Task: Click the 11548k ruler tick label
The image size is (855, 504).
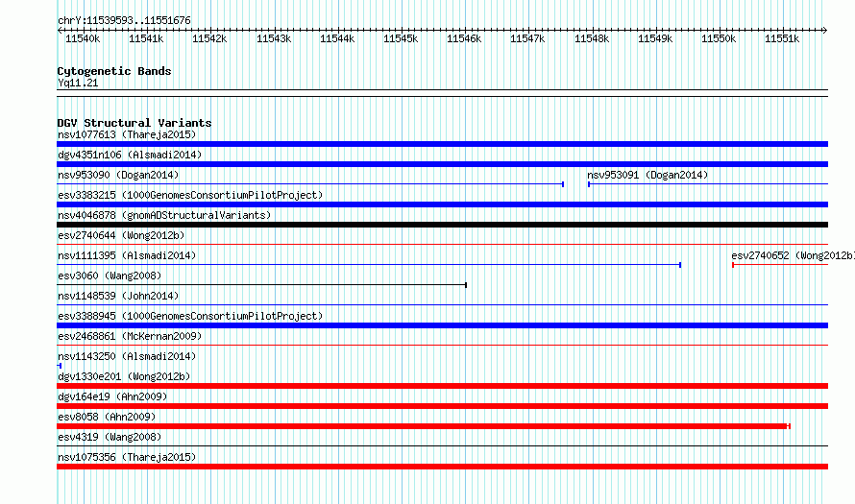Action: (592, 38)
